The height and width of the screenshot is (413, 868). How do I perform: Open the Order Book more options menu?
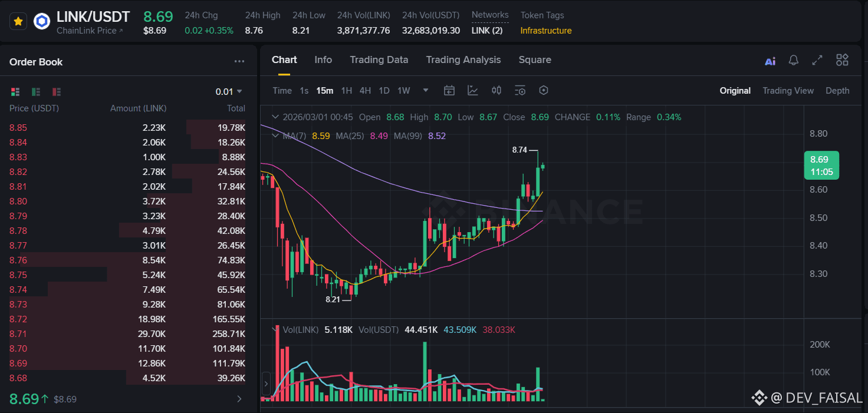[x=239, y=61]
